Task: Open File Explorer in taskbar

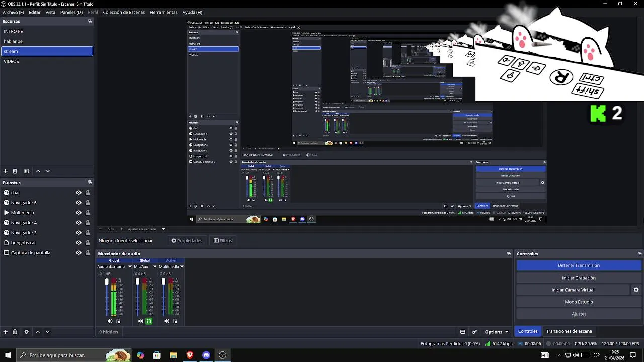Action: point(173,355)
